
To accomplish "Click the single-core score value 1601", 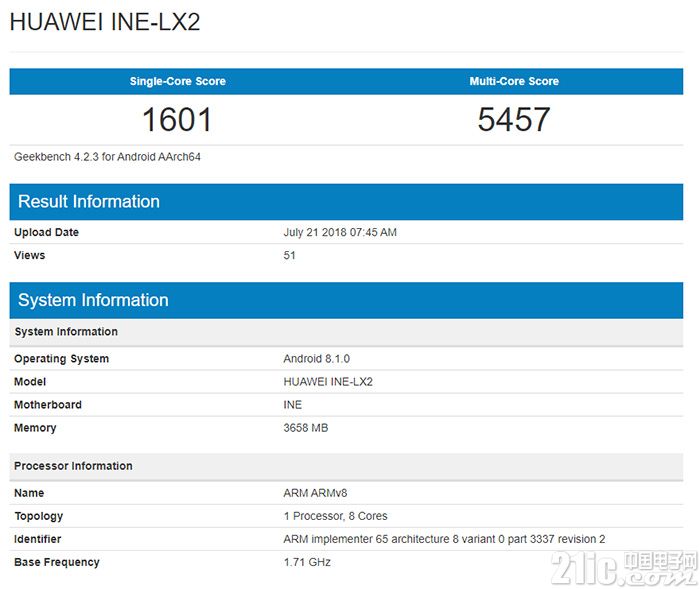I will click(x=177, y=120).
